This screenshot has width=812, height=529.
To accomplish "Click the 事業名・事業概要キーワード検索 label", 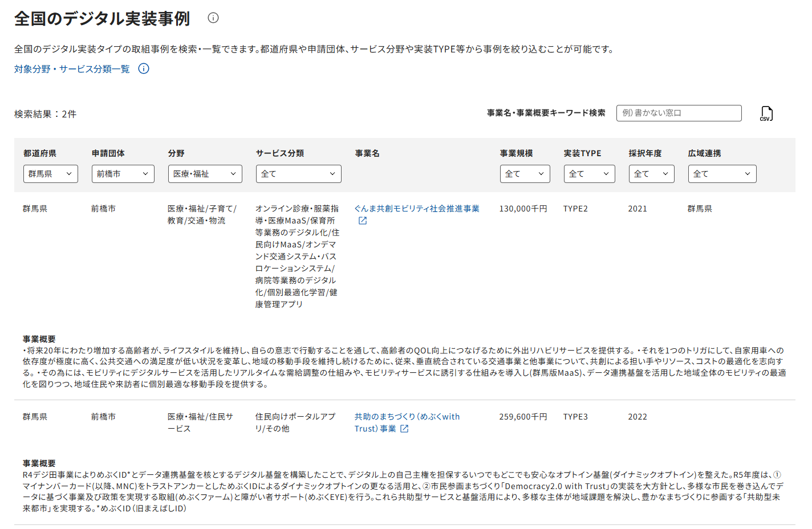I will (546, 113).
